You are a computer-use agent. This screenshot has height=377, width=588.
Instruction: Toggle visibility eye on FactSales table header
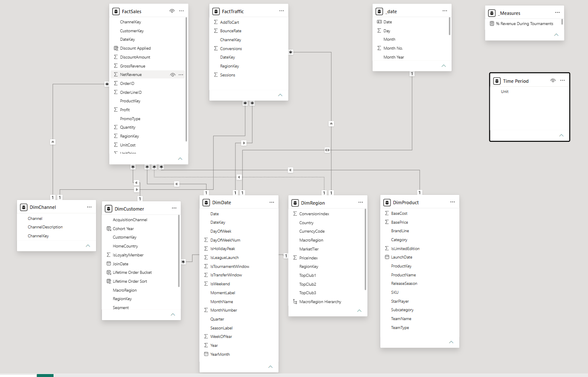[172, 11]
